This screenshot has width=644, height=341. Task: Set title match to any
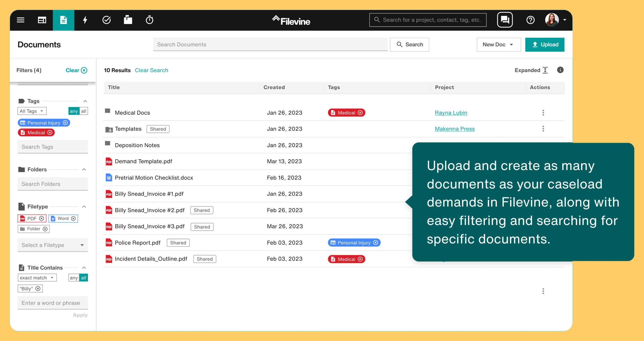pyautogui.click(x=74, y=278)
